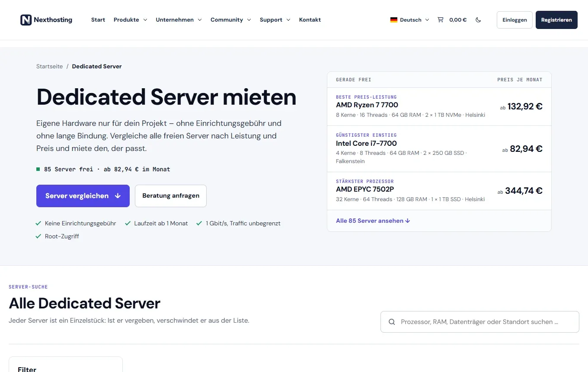The image size is (588, 372).
Task: Toggle dark mode moon icon
Action: tap(478, 20)
